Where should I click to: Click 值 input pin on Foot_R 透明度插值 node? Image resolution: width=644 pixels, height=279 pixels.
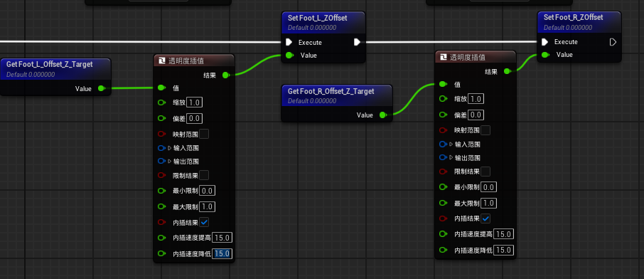coord(443,84)
